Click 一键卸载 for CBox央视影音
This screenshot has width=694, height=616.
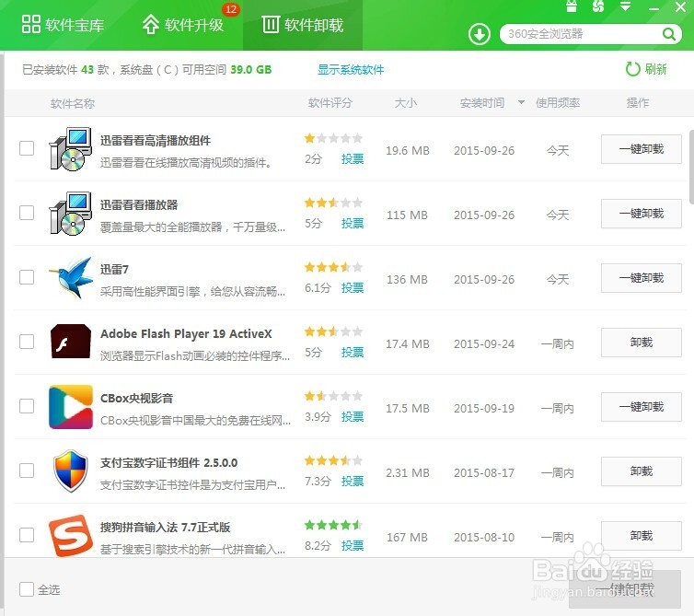[641, 407]
